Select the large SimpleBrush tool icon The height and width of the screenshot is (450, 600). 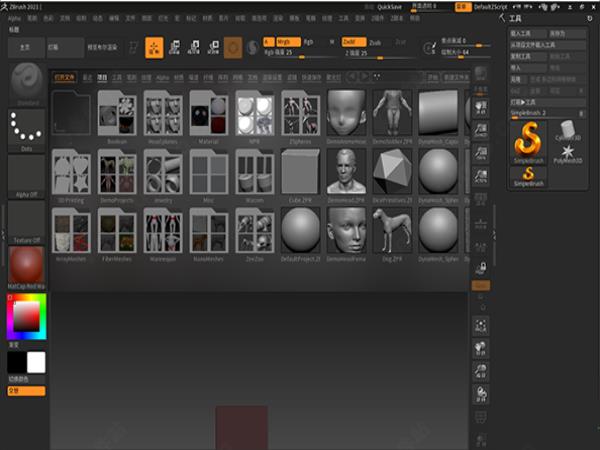(x=528, y=143)
